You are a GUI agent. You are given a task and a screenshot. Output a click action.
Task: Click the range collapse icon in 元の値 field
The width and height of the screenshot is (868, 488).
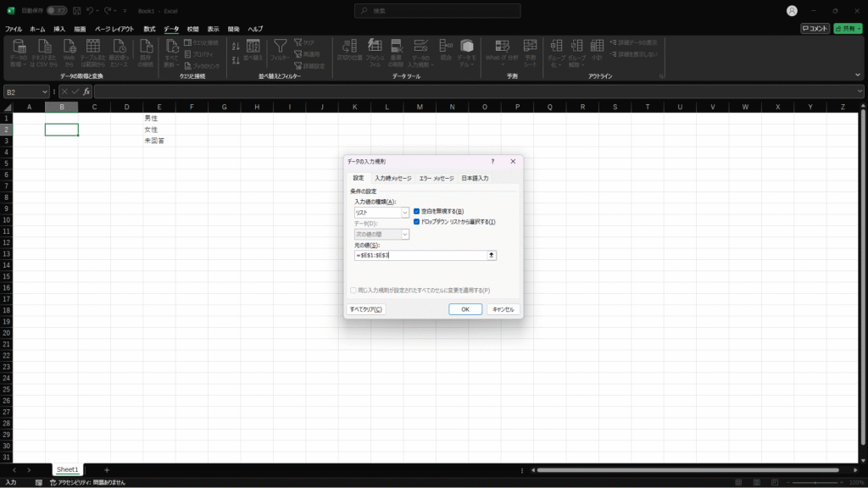(491, 255)
